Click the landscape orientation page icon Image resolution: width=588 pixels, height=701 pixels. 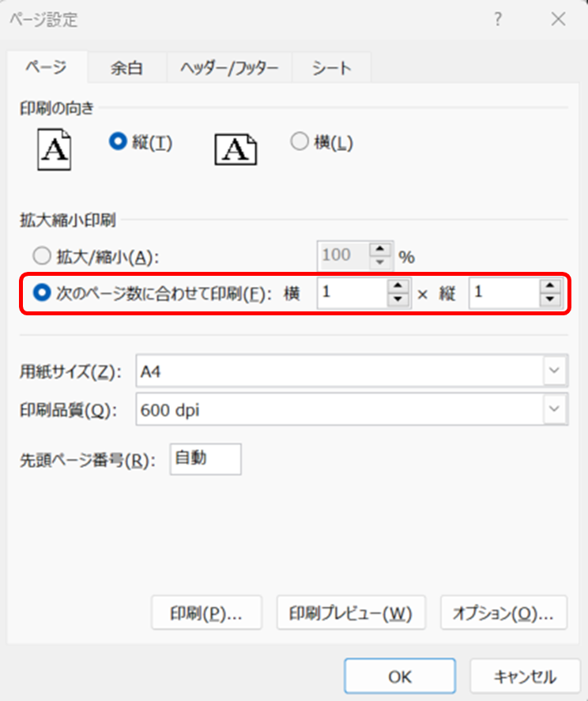tap(236, 149)
